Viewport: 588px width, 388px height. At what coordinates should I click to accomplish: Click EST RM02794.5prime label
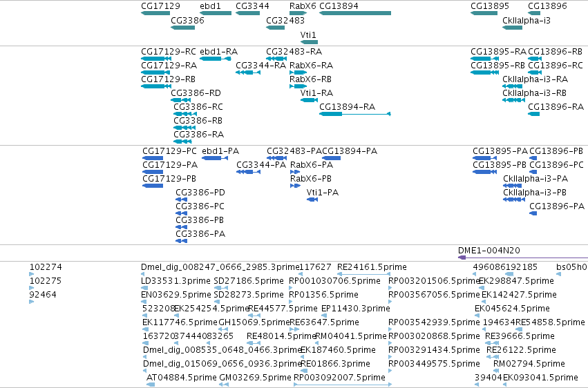coord(529,364)
